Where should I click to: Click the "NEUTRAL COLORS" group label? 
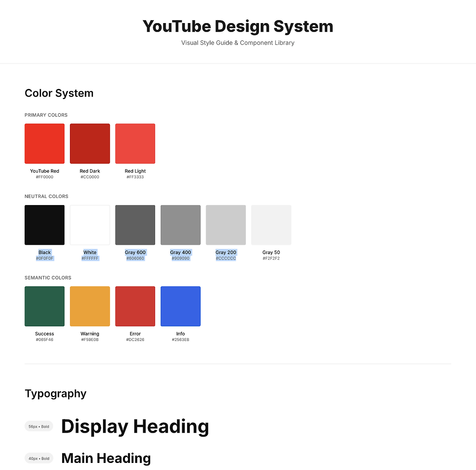46,196
